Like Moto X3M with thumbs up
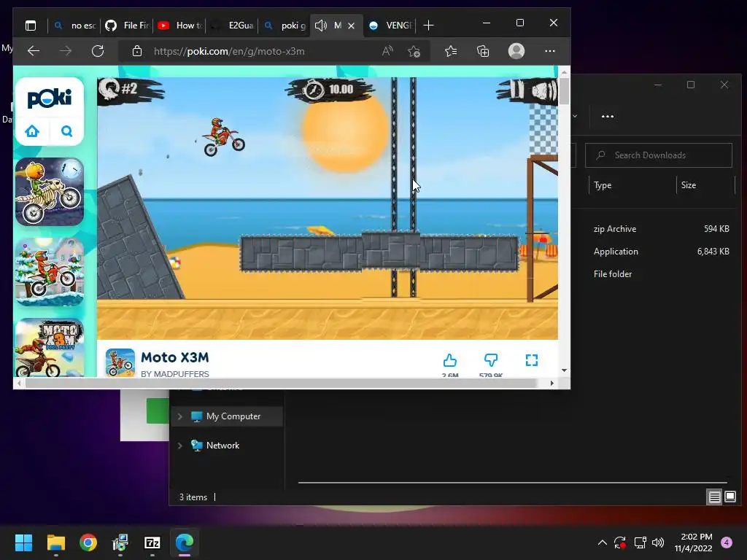Viewport: 747px width, 560px height. pos(449,360)
